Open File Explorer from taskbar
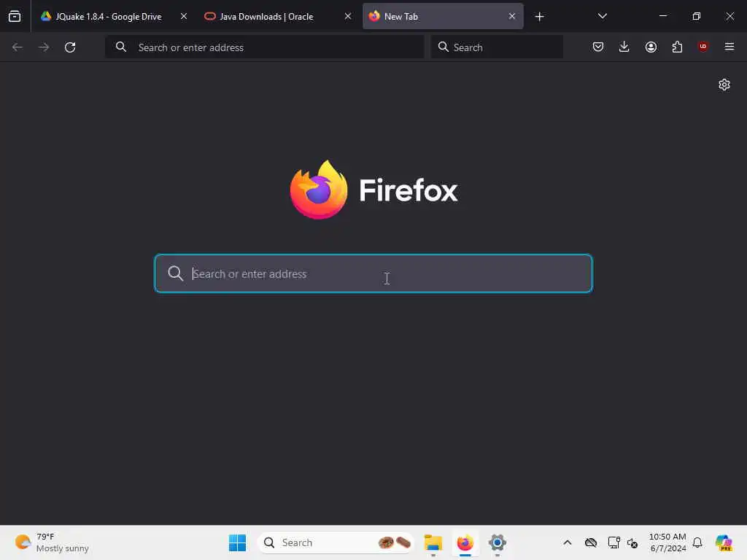The width and height of the screenshot is (747, 560). (x=433, y=542)
